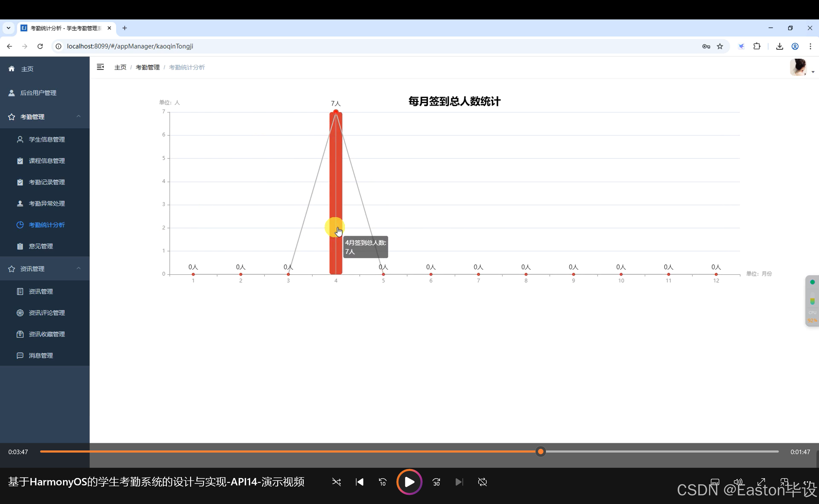Collapse the 考勤管理 sidebar group

pyautogui.click(x=79, y=116)
